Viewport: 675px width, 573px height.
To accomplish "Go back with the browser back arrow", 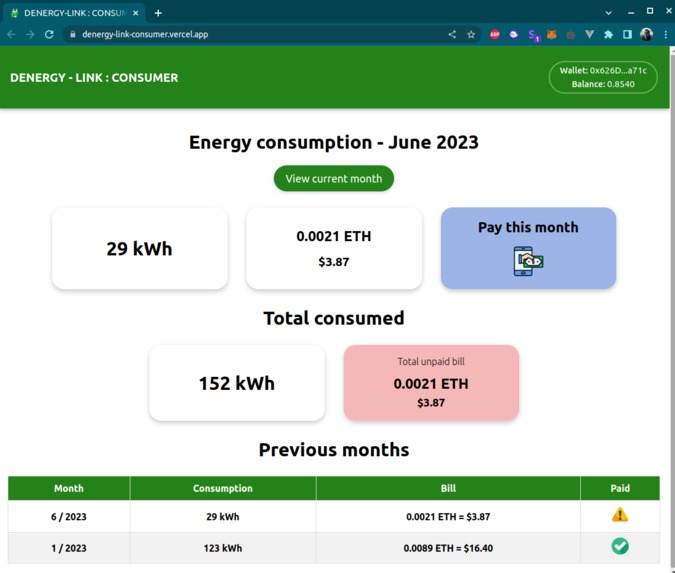I will (11, 34).
